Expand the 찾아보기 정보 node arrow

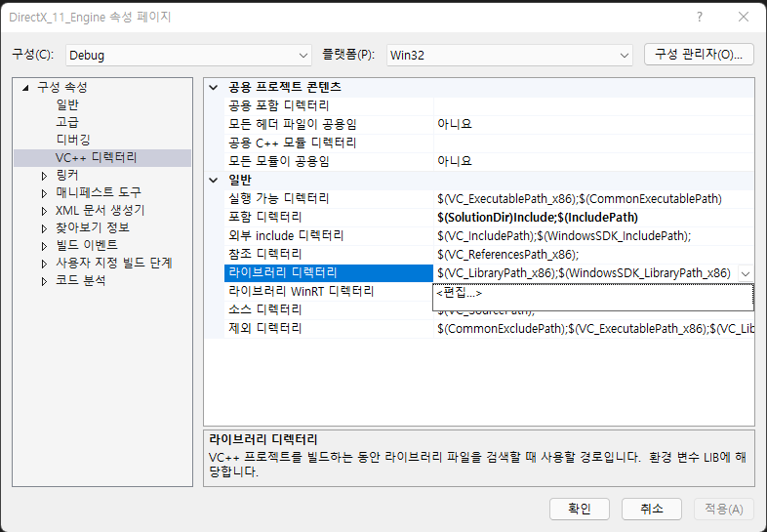(x=44, y=228)
